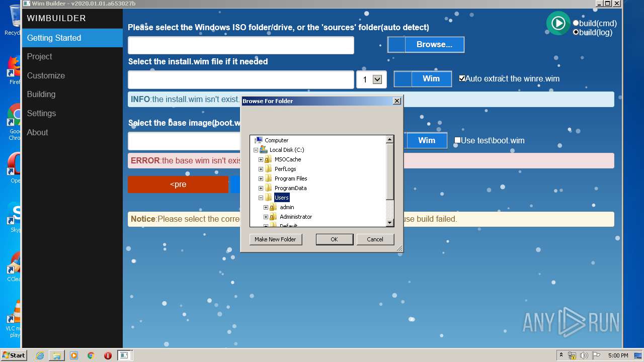Launch Internet Explorer from the taskbar
This screenshot has height=362, width=644.
[40, 355]
